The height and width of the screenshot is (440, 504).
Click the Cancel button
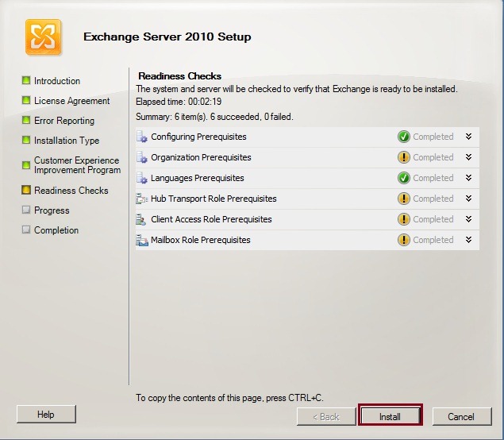click(x=460, y=416)
